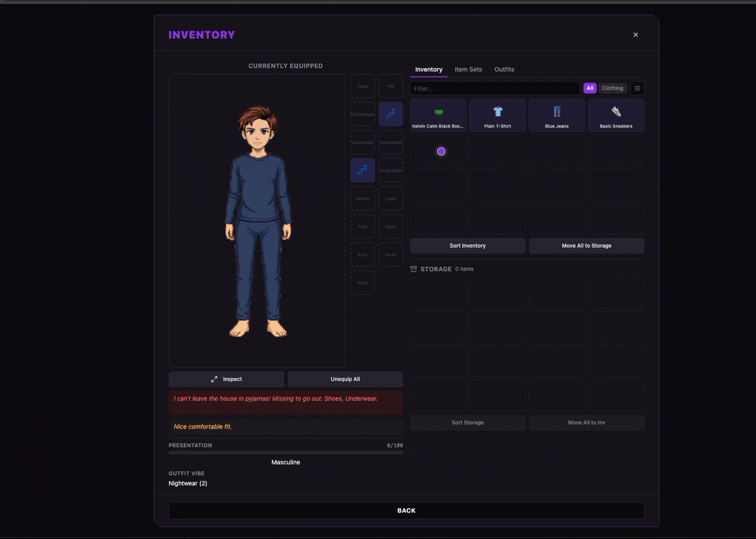Image resolution: width=756 pixels, height=539 pixels.
Task: Inspect the character with the Inspect button
Action: click(x=226, y=379)
